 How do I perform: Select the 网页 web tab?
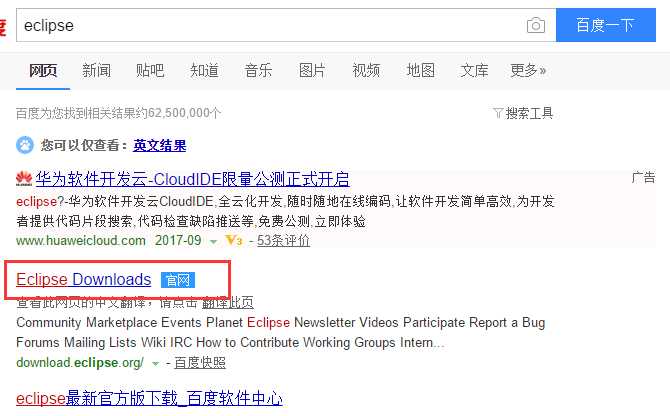click(43, 70)
